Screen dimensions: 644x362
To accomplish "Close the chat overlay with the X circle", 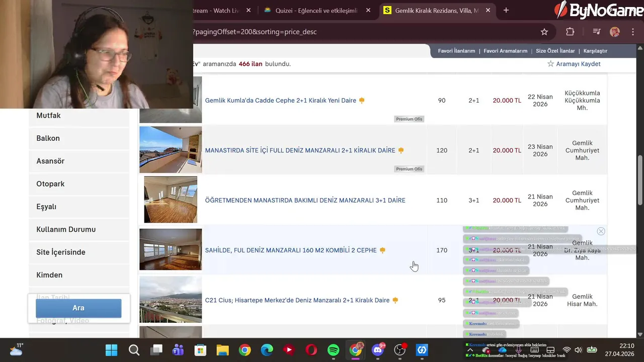I will coord(601,231).
